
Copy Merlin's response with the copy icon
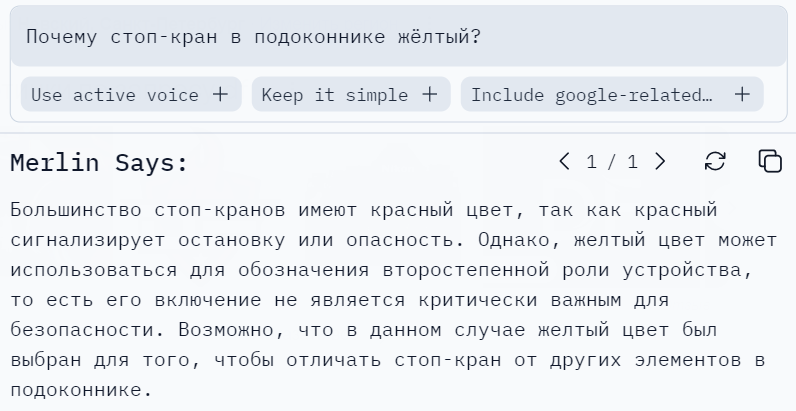click(x=769, y=161)
